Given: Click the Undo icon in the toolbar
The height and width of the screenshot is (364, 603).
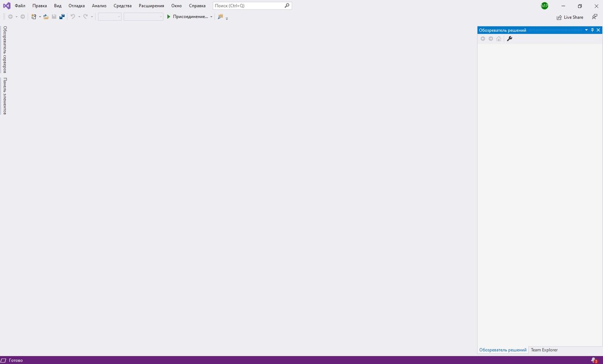Looking at the screenshot, I should [73, 17].
